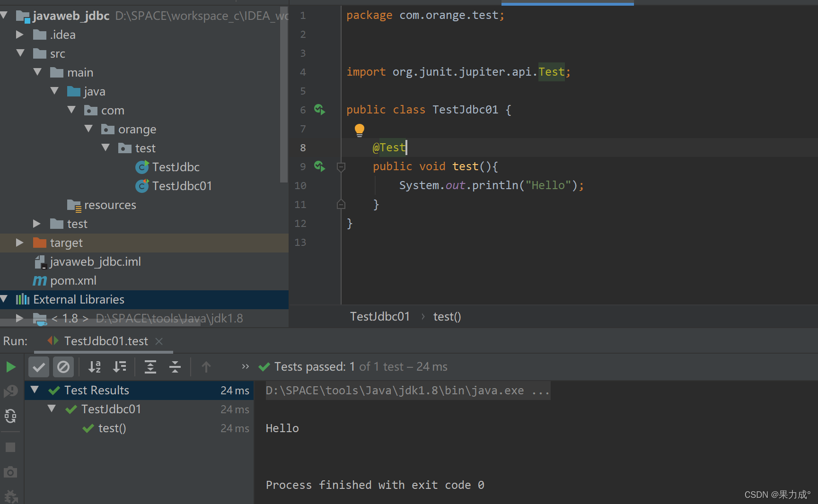Open javaweb_jdbc.iml file

click(x=88, y=261)
